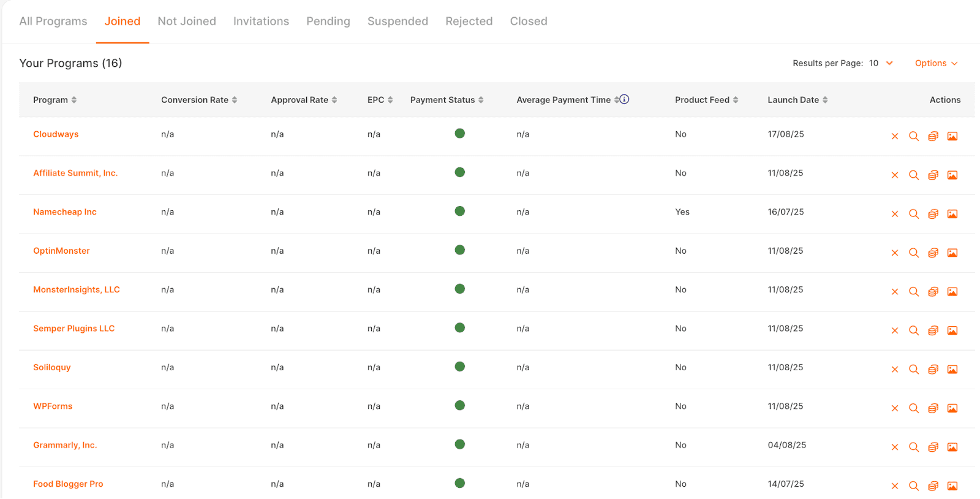This screenshot has height=499, width=980.
Task: Click the coins icon for Semper Plugins
Action: pos(933,330)
